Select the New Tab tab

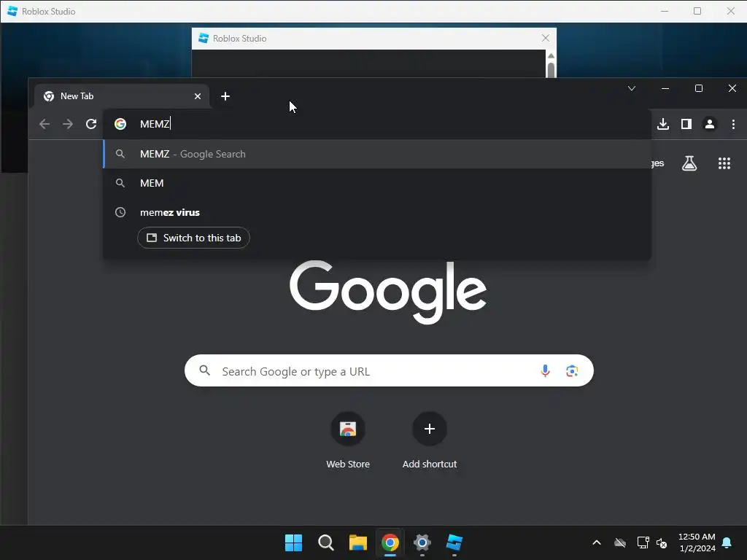122,96
